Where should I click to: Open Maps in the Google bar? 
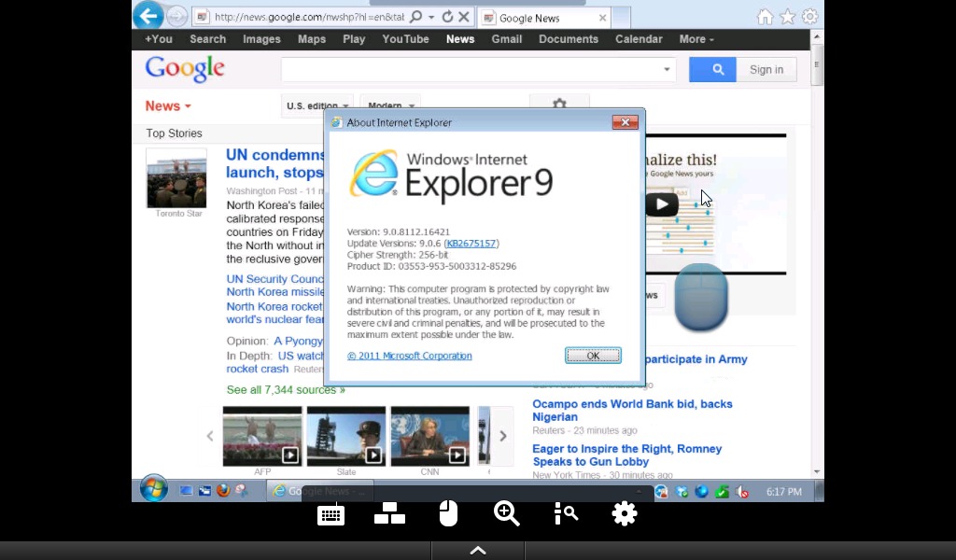click(312, 39)
